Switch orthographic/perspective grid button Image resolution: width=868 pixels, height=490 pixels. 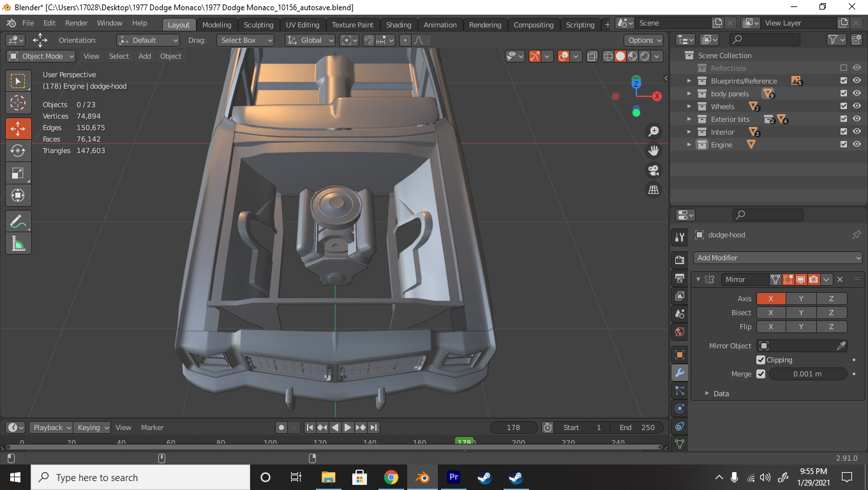pyautogui.click(x=654, y=190)
